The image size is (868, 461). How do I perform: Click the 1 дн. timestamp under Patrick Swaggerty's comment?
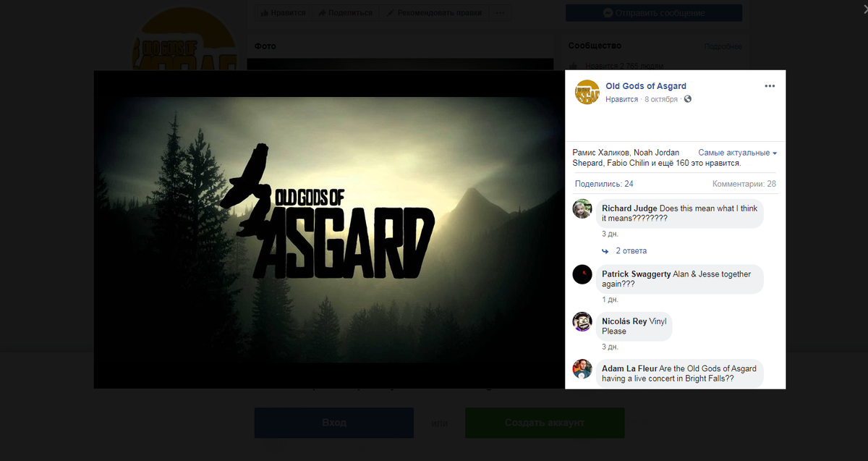click(610, 300)
